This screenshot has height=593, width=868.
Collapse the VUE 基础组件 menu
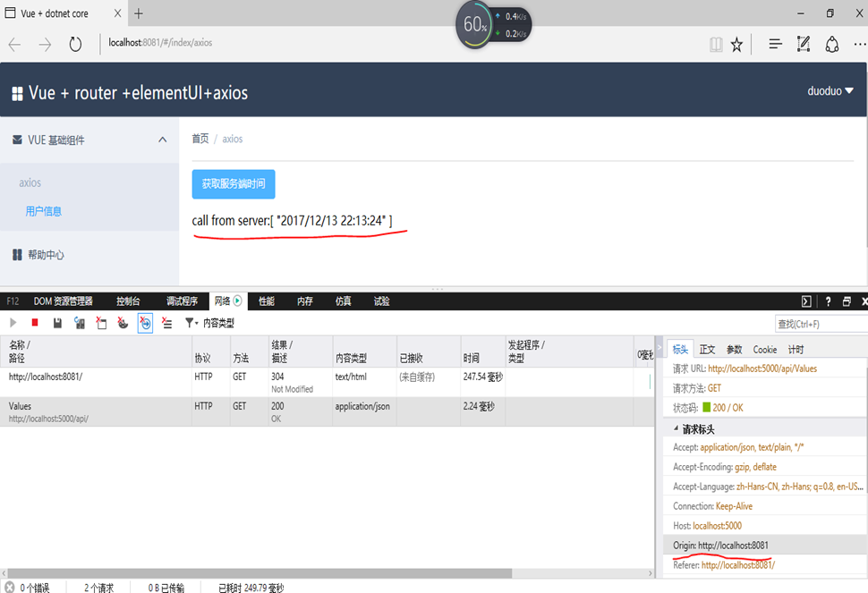162,140
